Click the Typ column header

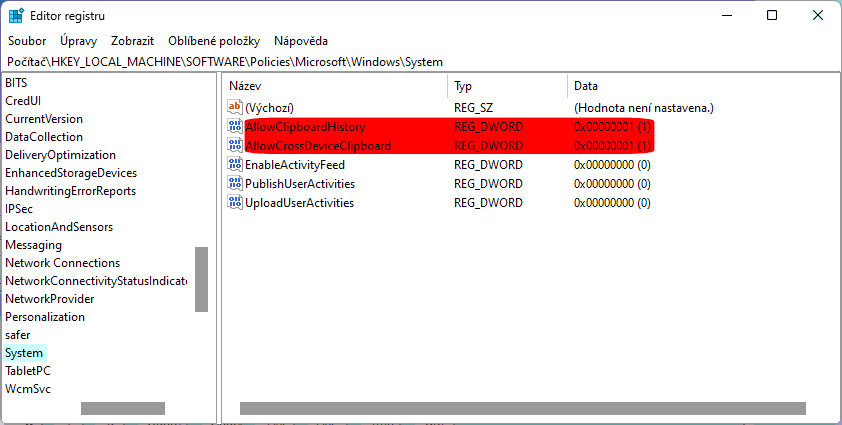(x=463, y=86)
